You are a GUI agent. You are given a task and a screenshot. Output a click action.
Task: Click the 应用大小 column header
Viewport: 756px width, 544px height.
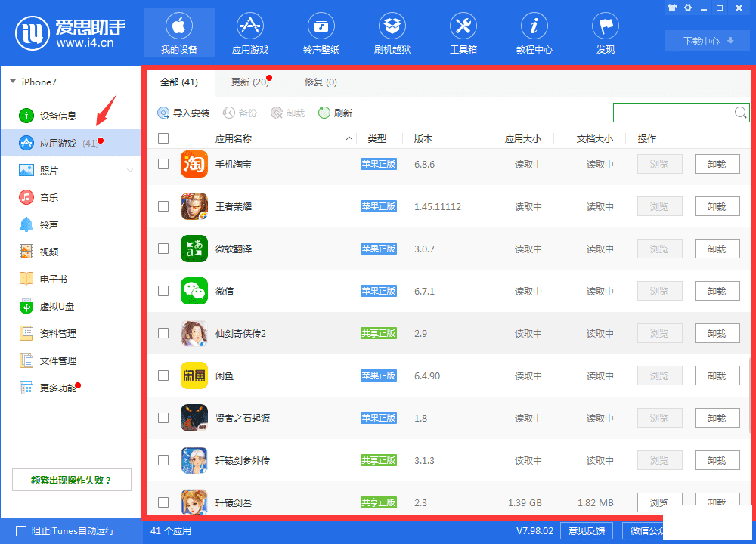pyautogui.click(x=522, y=139)
